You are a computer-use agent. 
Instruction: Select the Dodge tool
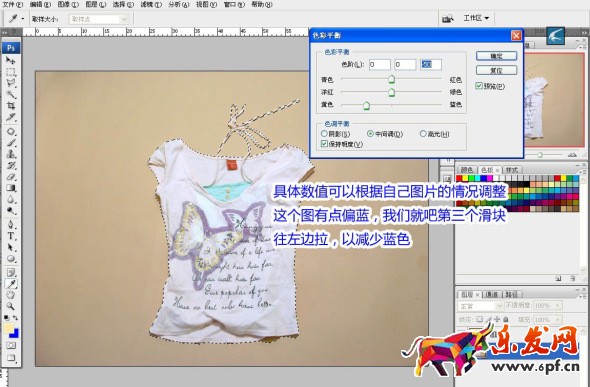11,211
